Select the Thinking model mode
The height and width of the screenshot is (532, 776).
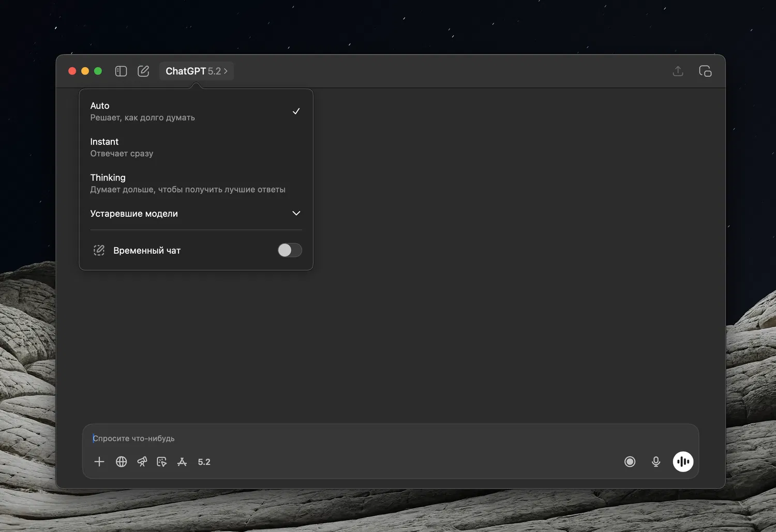196,183
